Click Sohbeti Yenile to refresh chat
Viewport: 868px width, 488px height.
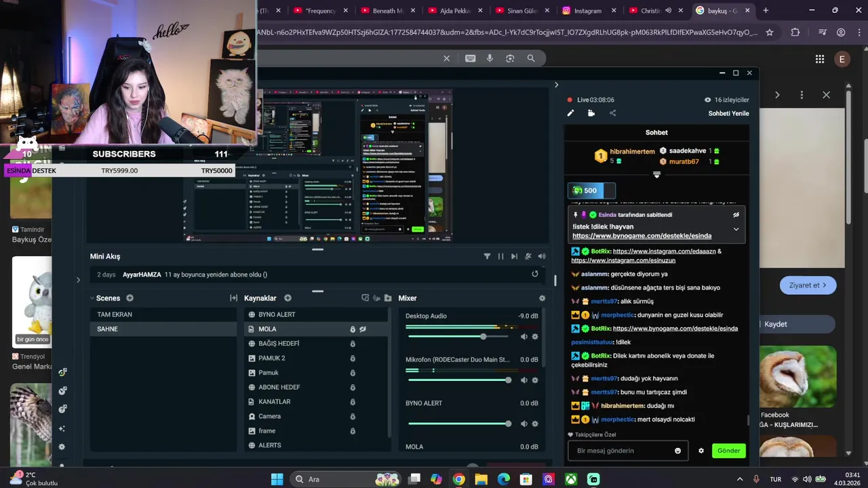pyautogui.click(x=728, y=113)
